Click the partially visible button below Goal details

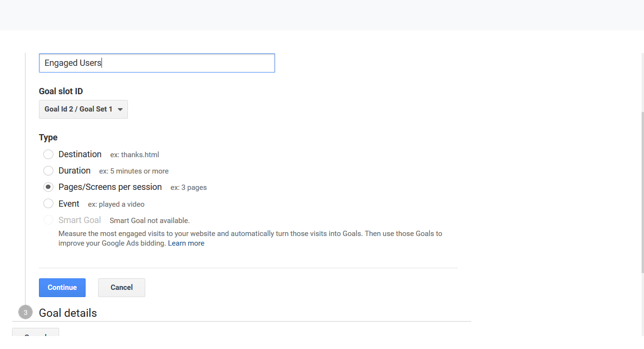[x=35, y=334]
